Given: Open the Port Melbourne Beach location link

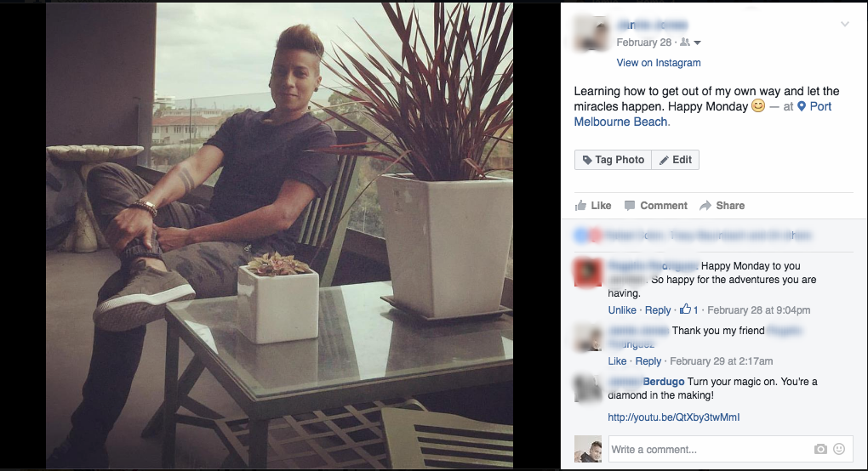Looking at the screenshot, I should pyautogui.click(x=702, y=114).
